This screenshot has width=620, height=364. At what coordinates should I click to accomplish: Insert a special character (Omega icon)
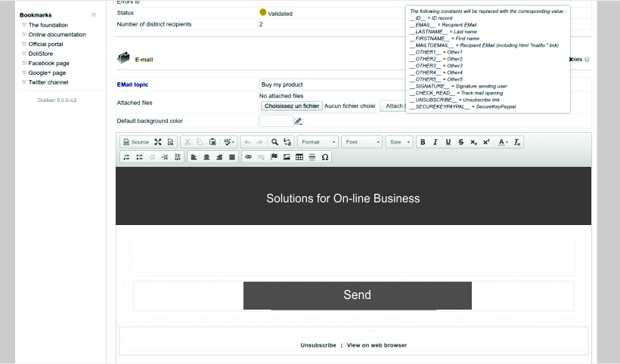325,157
